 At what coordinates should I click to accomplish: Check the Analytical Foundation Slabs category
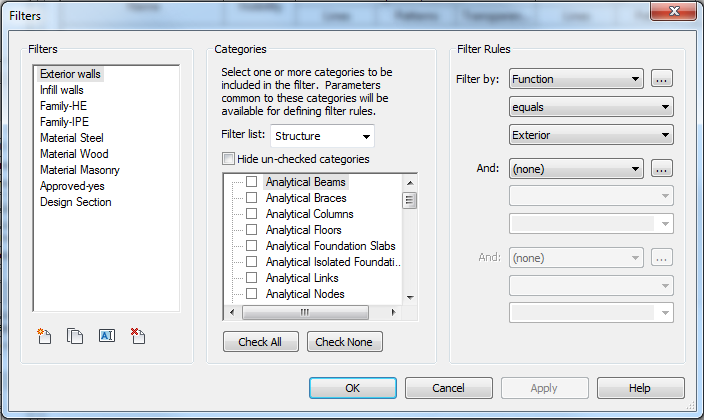coord(251,246)
